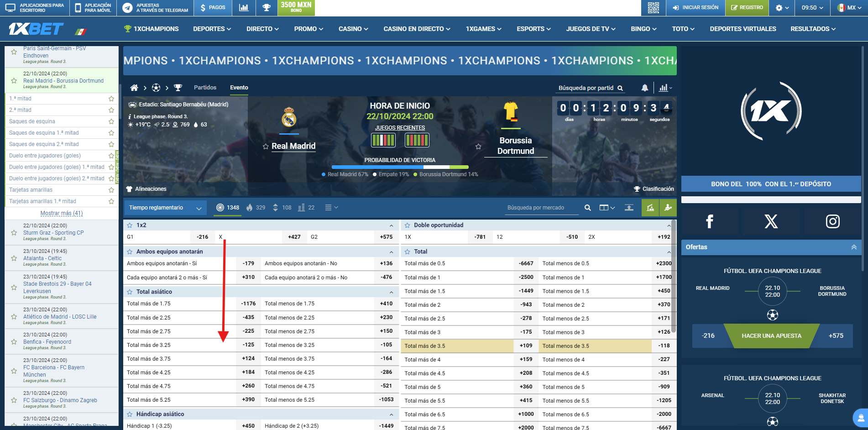Favorite Real Madrid team star
Image resolution: width=868 pixels, height=430 pixels.
266,147
